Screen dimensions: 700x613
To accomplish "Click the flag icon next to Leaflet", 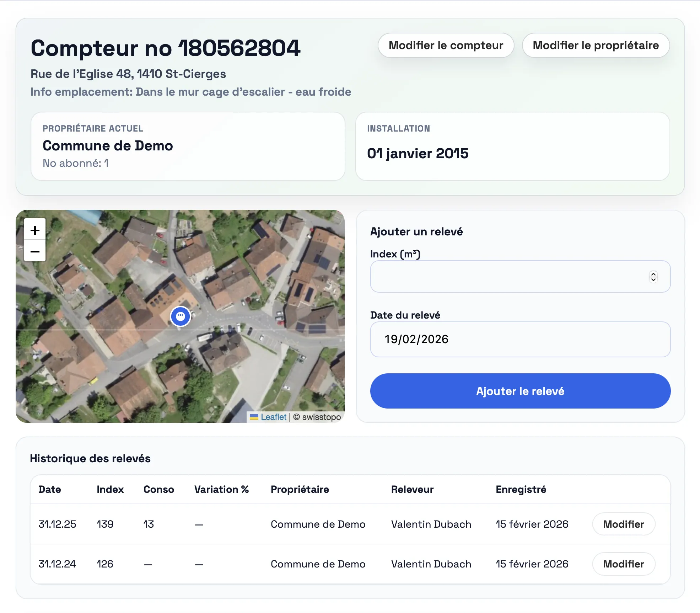I will pyautogui.click(x=254, y=417).
